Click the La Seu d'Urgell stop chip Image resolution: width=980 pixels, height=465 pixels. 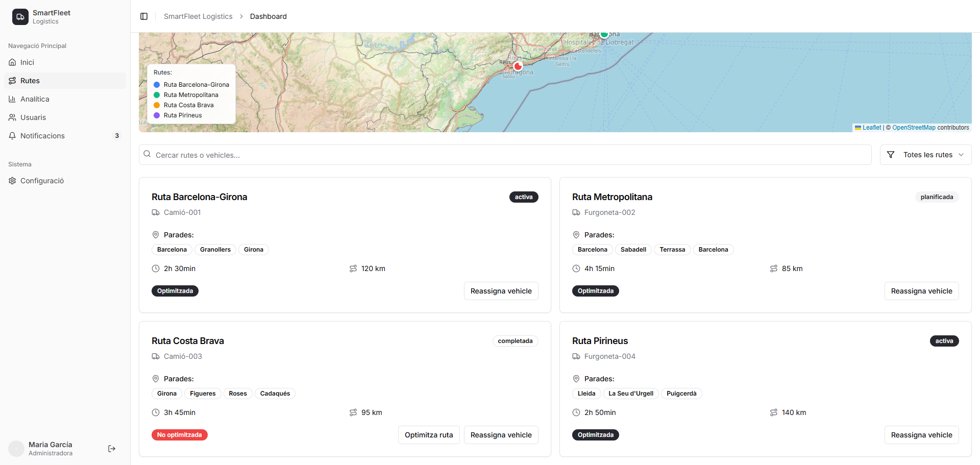coord(631,394)
